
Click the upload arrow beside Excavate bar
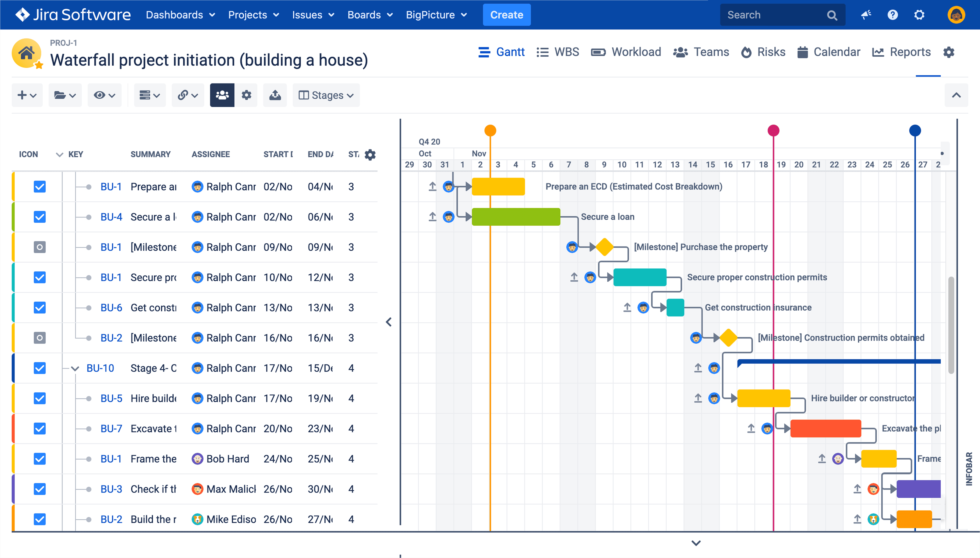click(751, 428)
